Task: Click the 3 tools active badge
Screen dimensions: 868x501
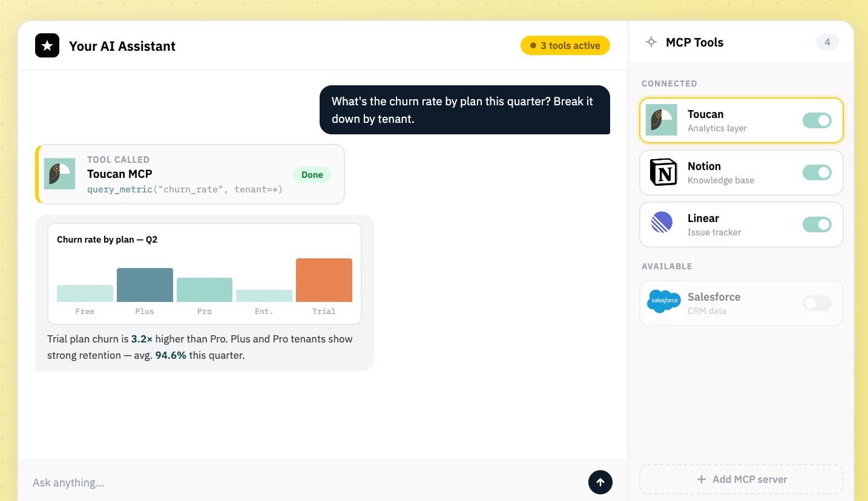Action: pyautogui.click(x=565, y=45)
